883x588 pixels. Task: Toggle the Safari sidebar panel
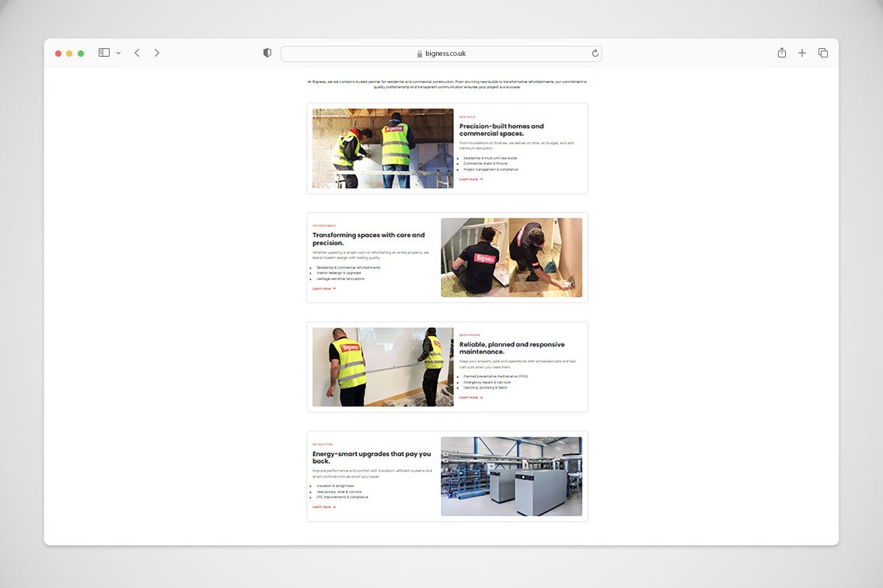pos(104,53)
